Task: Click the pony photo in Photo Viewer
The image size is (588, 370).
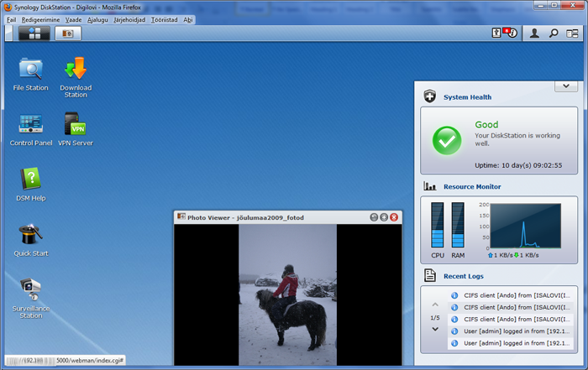Action: pyautogui.click(x=287, y=294)
